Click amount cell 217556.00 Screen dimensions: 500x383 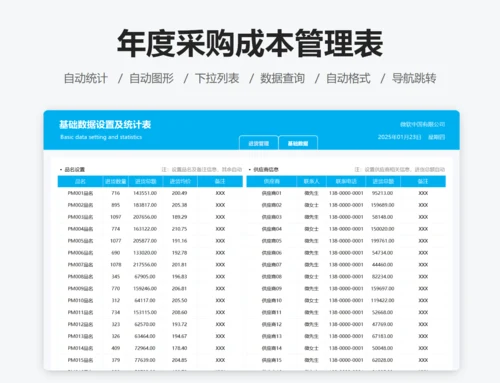click(x=145, y=265)
